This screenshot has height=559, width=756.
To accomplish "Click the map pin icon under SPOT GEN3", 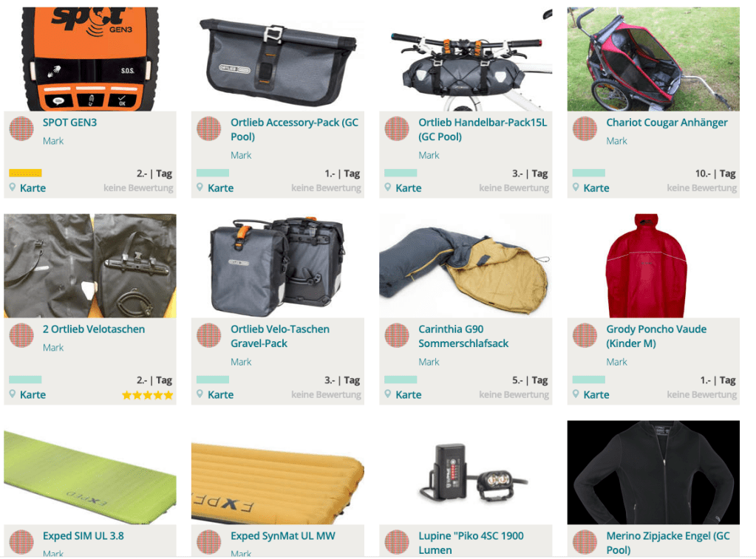I will (x=13, y=187).
